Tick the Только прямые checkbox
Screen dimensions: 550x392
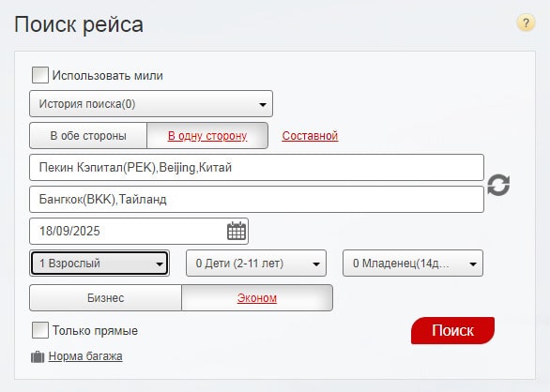click(40, 330)
